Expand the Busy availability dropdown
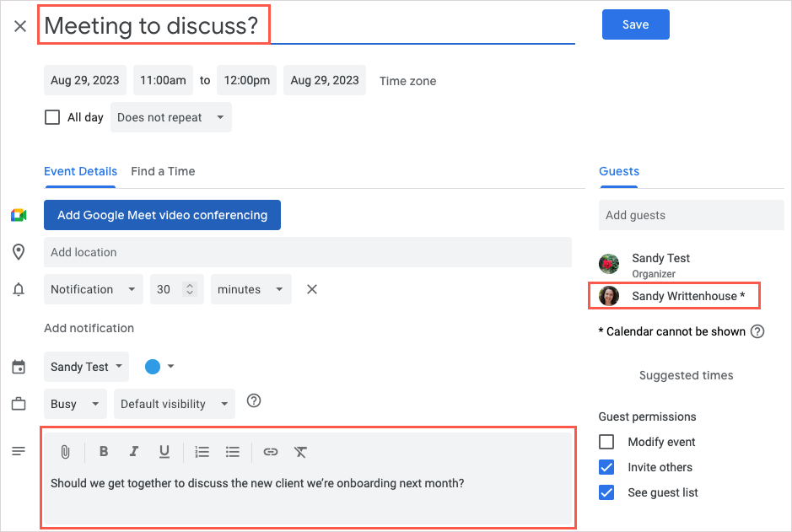 tap(75, 404)
